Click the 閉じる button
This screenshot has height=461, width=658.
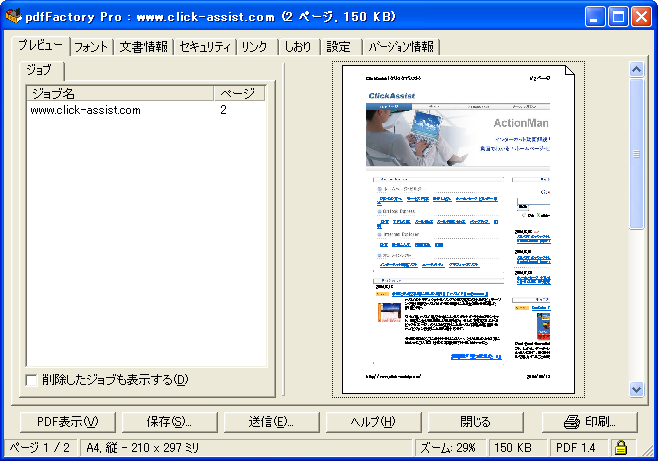[475, 422]
